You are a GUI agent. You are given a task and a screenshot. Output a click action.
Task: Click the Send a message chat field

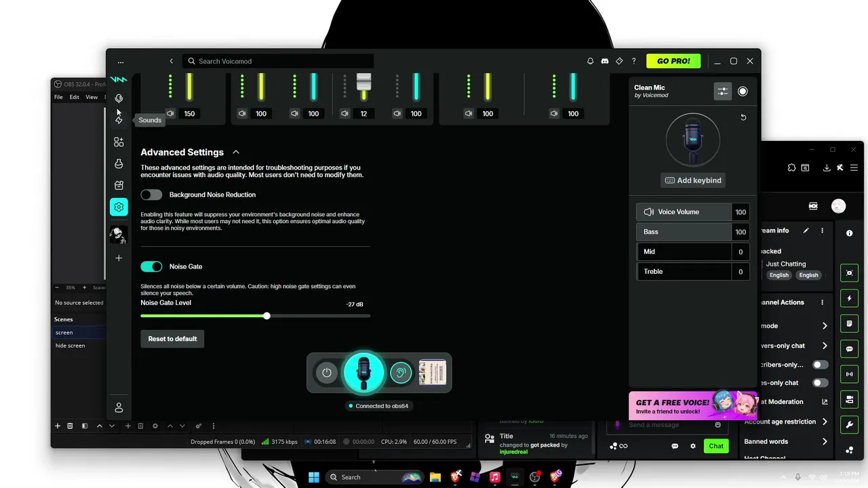pos(668,425)
